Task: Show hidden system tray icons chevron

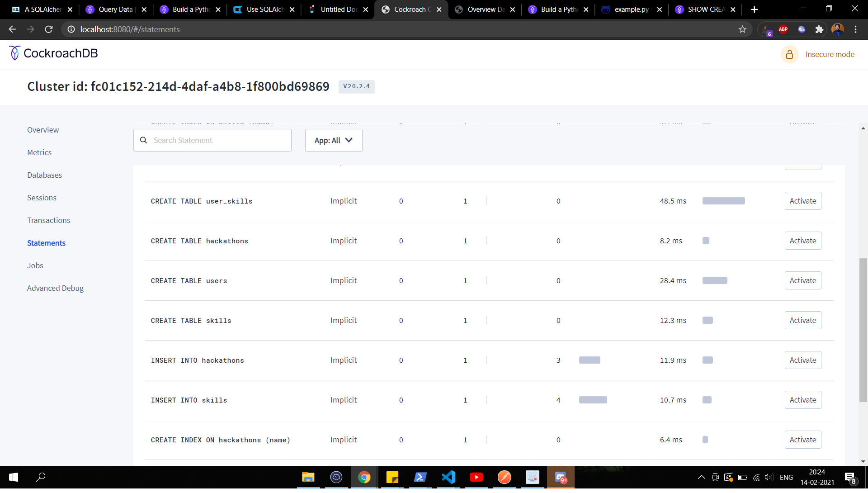Action: coord(701,477)
